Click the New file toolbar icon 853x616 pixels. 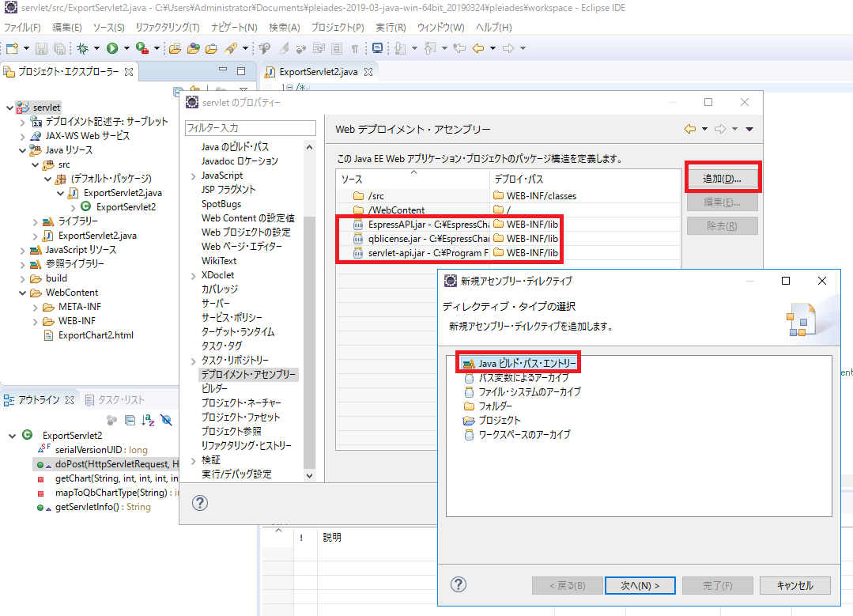coord(12,49)
